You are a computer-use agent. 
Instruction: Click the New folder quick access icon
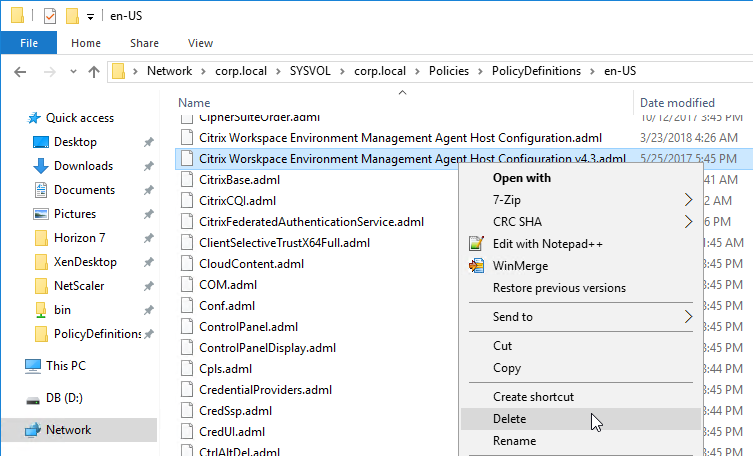[73, 16]
